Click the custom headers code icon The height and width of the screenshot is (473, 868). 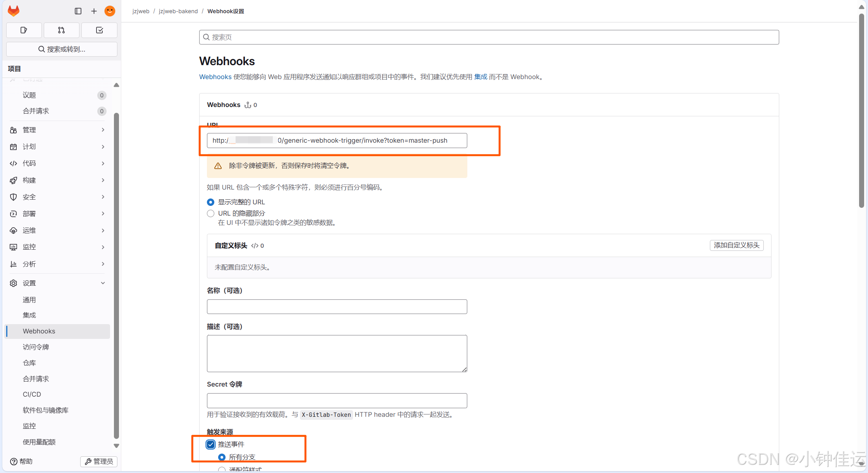[x=255, y=245]
